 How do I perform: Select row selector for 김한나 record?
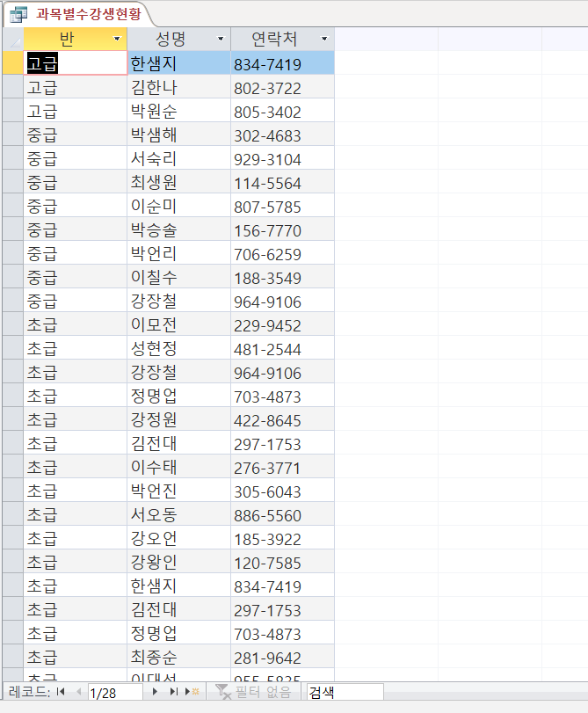pyautogui.click(x=13, y=88)
